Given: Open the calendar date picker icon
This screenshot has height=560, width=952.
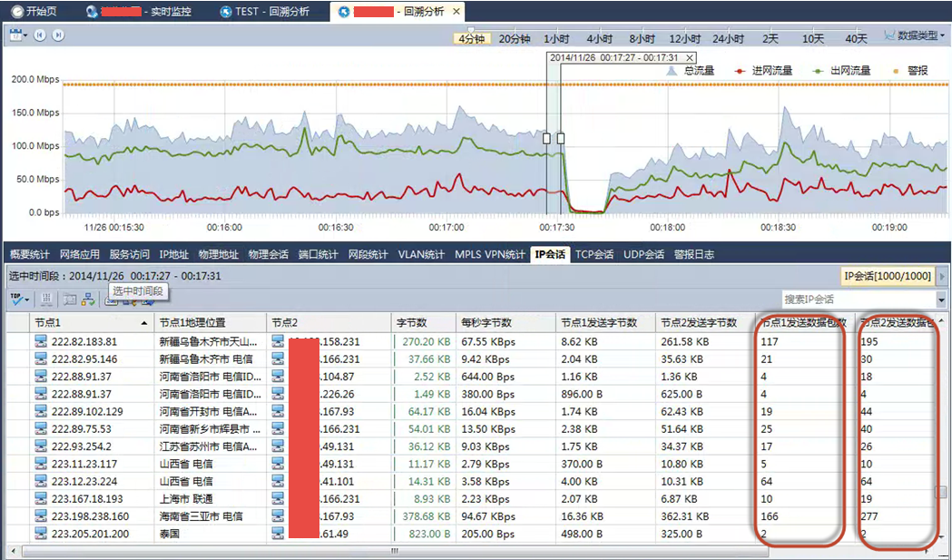Looking at the screenshot, I should [16, 35].
